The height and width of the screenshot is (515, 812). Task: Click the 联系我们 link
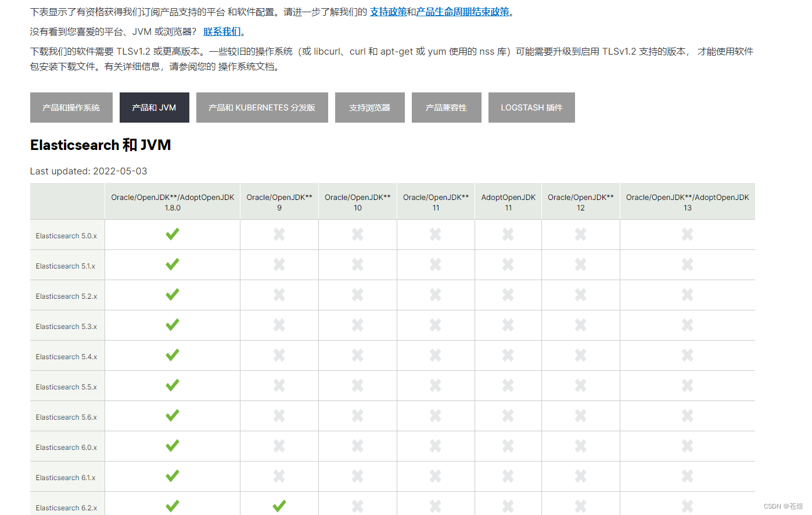pyautogui.click(x=222, y=31)
